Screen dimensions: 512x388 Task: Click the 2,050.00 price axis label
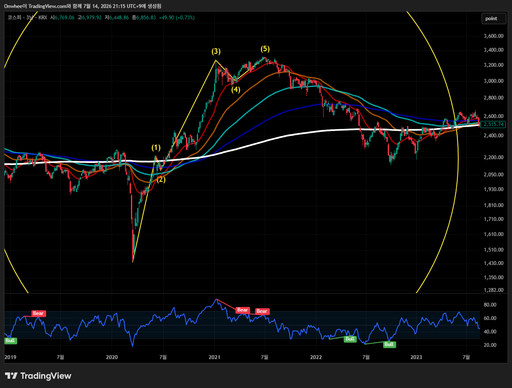click(494, 175)
